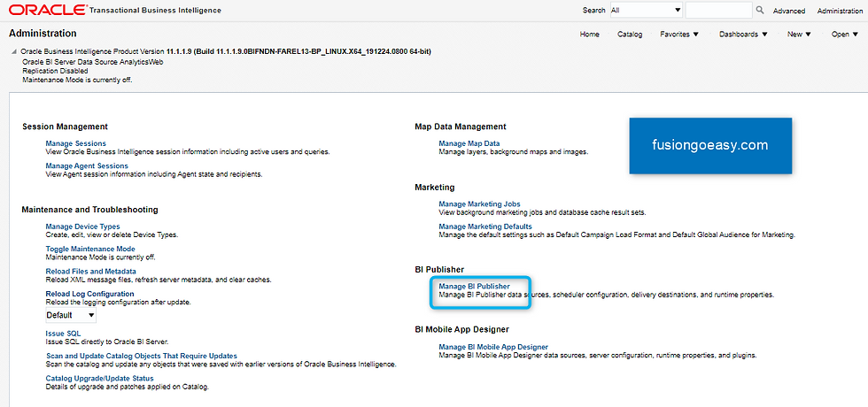
Task: Open the Manage BI Mobile App Designer link
Action: point(493,347)
